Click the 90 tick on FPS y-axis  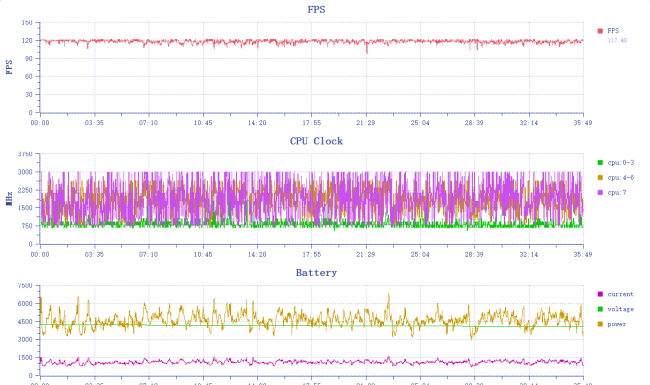point(29,58)
